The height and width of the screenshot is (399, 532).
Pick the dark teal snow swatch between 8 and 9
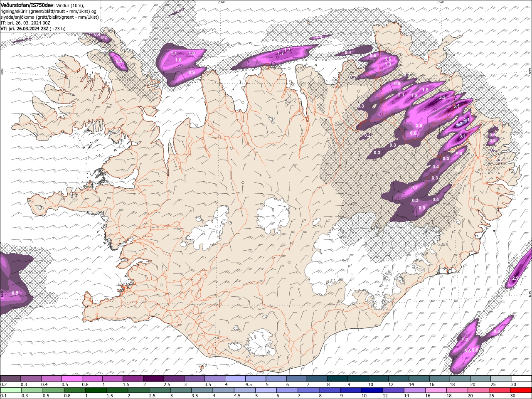[x=337, y=379]
